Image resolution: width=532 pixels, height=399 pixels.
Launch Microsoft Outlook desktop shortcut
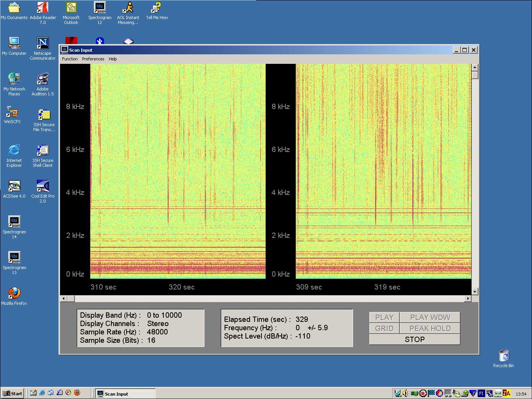click(x=71, y=13)
